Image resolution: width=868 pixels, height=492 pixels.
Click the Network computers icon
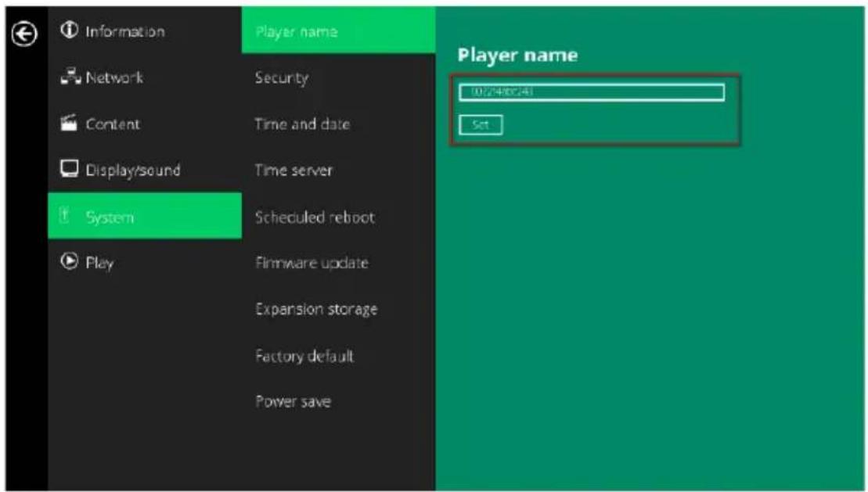[70, 77]
